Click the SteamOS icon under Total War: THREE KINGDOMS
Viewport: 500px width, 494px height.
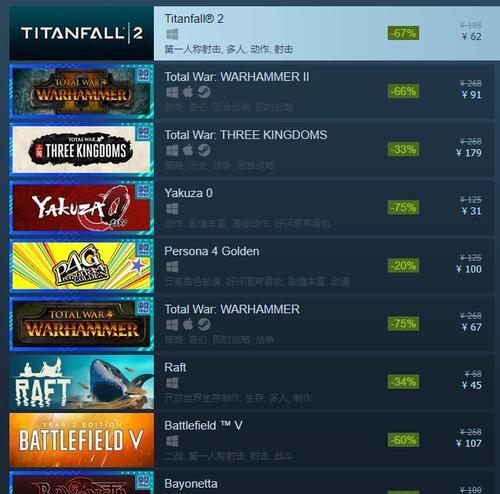(x=204, y=150)
